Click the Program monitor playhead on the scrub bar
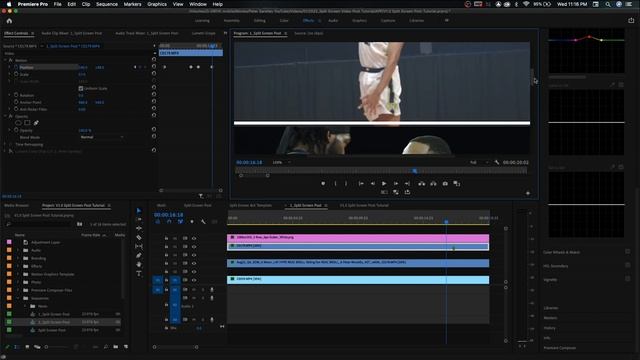Viewport: 640px width, 360px height. point(415,171)
